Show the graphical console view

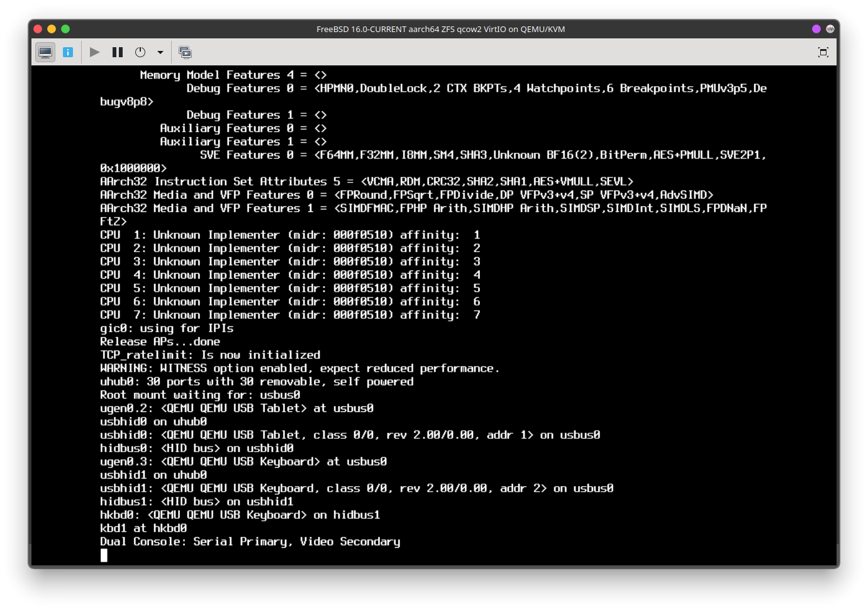coord(45,52)
